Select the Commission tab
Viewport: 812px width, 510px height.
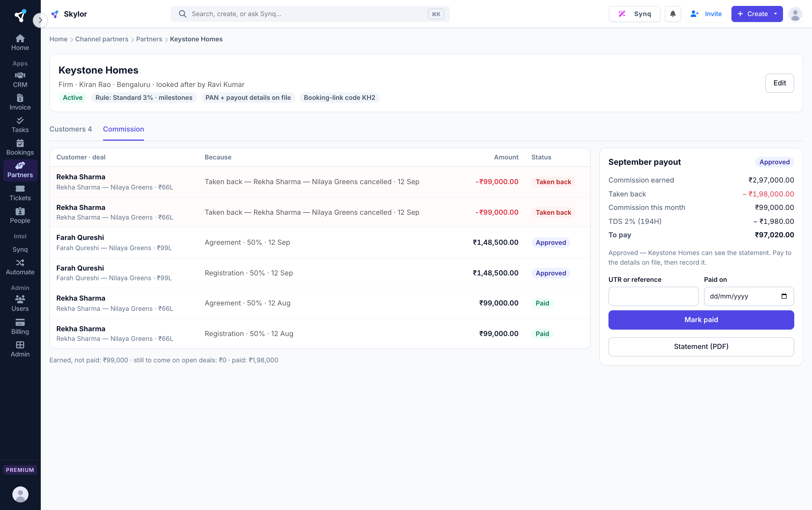(x=124, y=129)
